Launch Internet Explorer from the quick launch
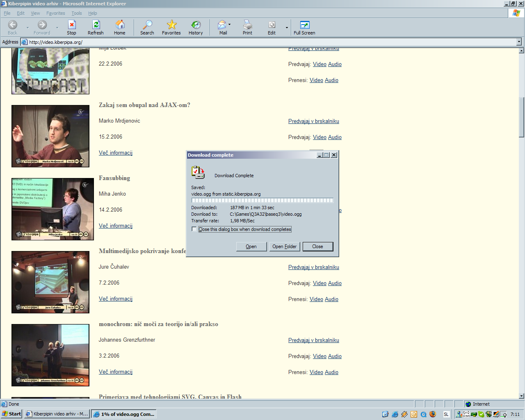Image resolution: width=525 pixels, height=420 pixels. (x=395, y=414)
